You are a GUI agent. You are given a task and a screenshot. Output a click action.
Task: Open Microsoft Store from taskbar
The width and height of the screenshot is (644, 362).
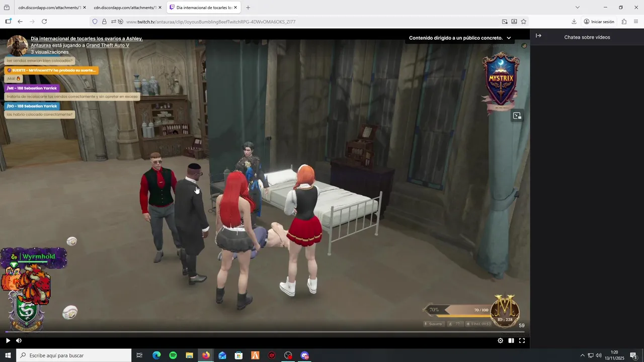coord(238,355)
